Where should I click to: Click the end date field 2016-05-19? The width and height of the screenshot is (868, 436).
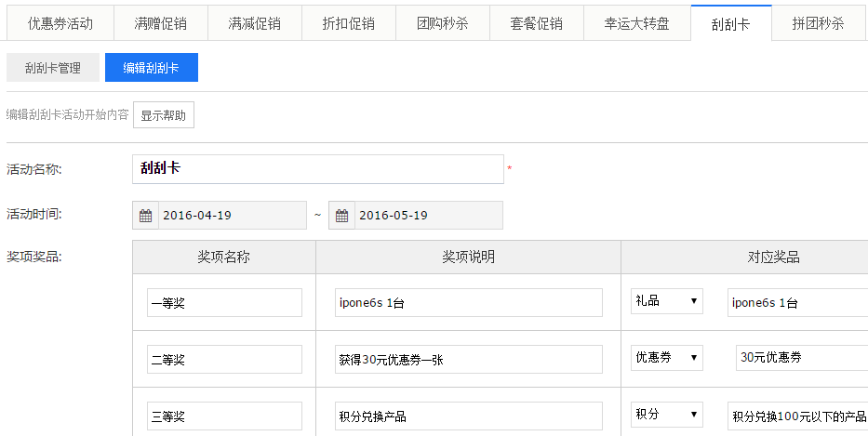point(428,216)
